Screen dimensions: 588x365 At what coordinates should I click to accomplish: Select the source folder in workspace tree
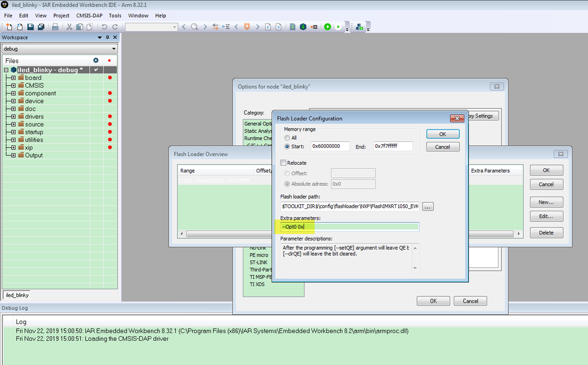coord(34,124)
